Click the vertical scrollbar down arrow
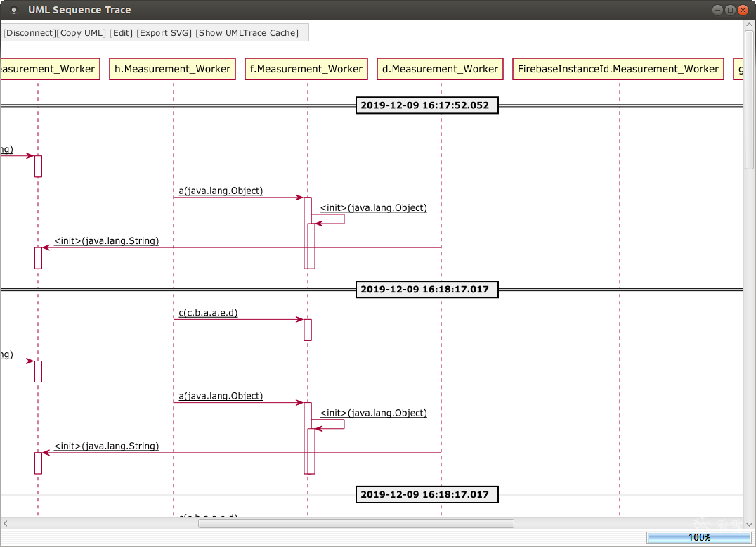This screenshot has width=756, height=547. 749,524
